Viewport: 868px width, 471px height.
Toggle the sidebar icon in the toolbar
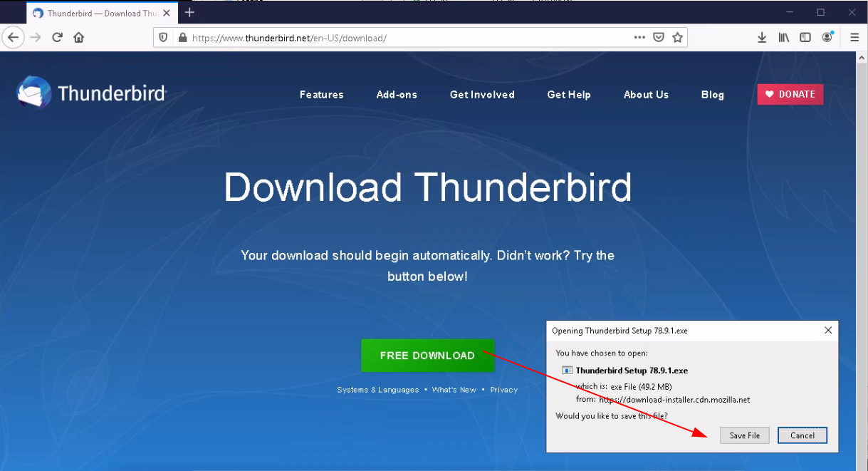(805, 38)
